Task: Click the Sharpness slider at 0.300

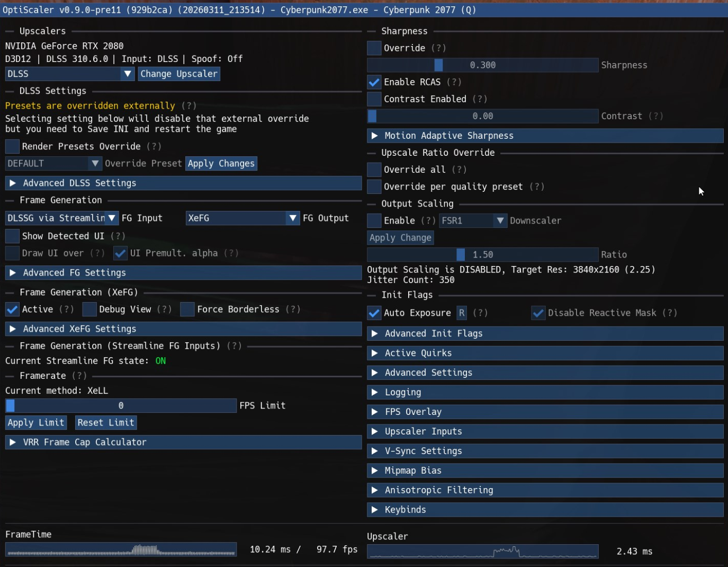Action: point(483,65)
